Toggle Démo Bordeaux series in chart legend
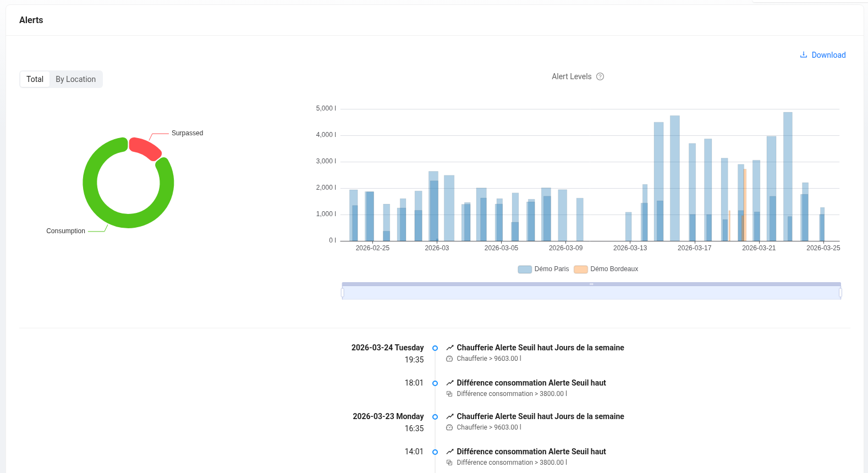Screen dimensions: 868x473 click(606, 269)
